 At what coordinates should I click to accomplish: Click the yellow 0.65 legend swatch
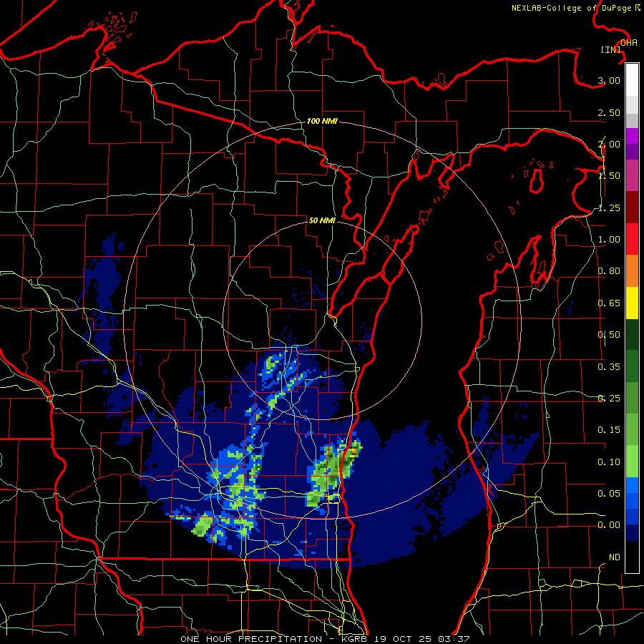(632, 303)
